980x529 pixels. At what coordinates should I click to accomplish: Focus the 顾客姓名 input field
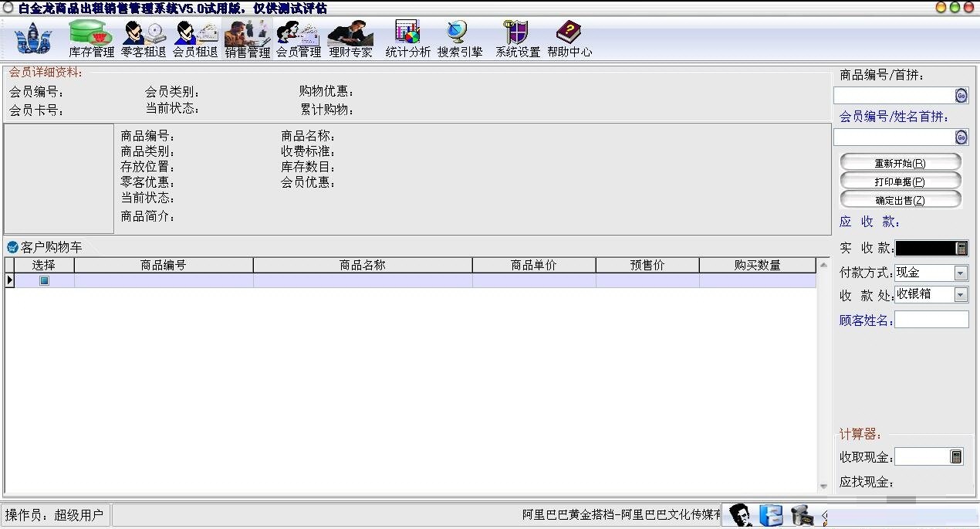931,319
